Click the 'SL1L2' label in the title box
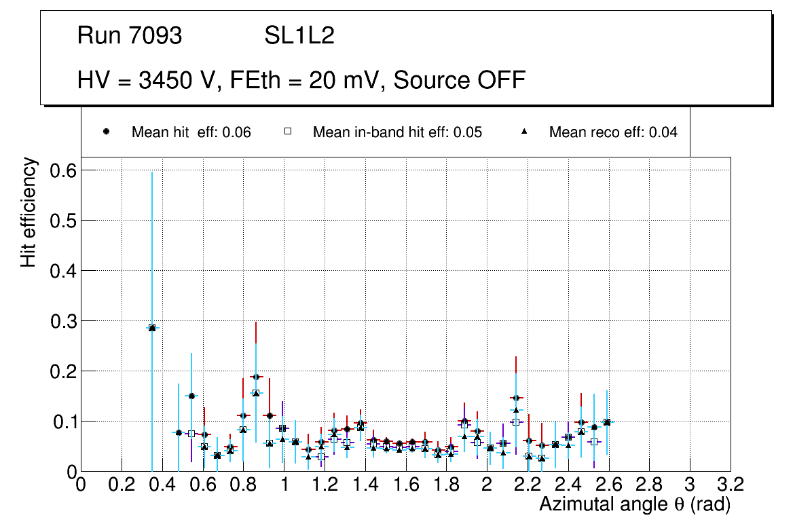The height and width of the screenshot is (524, 812). click(x=299, y=36)
